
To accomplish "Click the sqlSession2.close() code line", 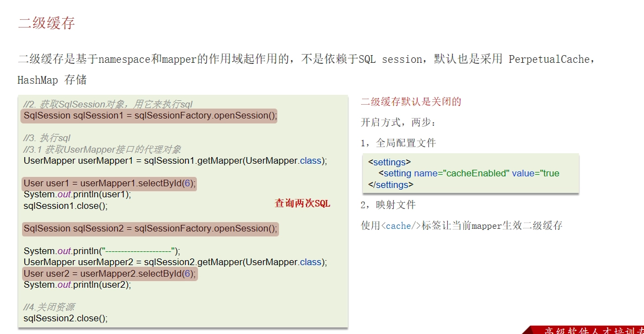I will tap(66, 319).
